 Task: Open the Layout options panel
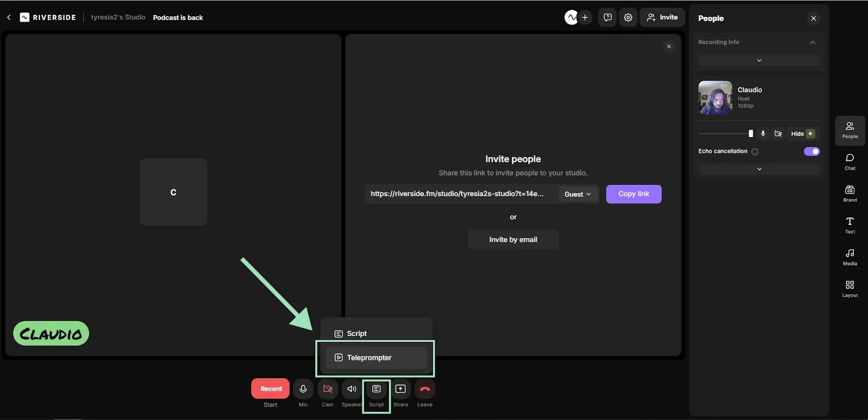pos(850,288)
